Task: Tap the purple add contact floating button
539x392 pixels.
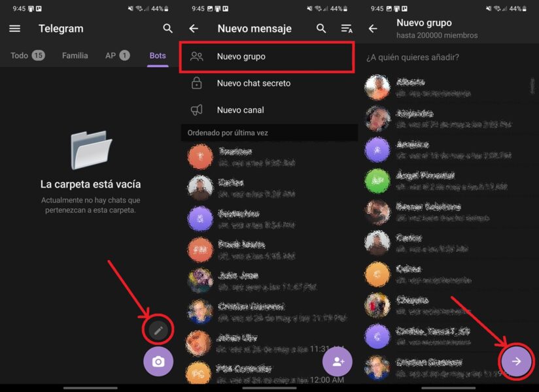Action: pos(338,361)
